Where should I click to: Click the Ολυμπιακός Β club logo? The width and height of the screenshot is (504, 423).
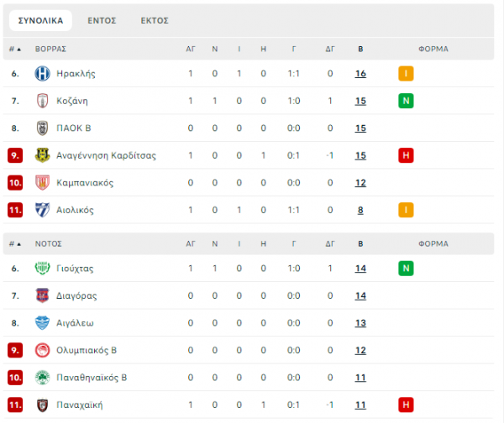tap(43, 350)
